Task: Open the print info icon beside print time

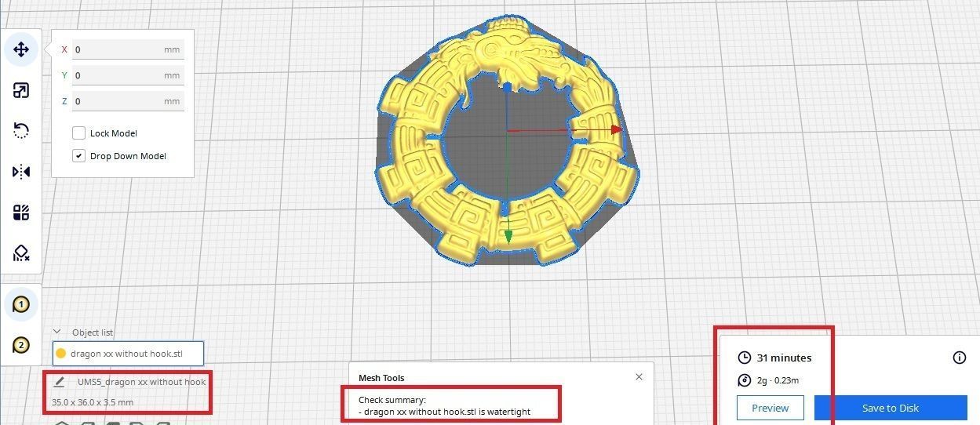Action: pos(959,358)
